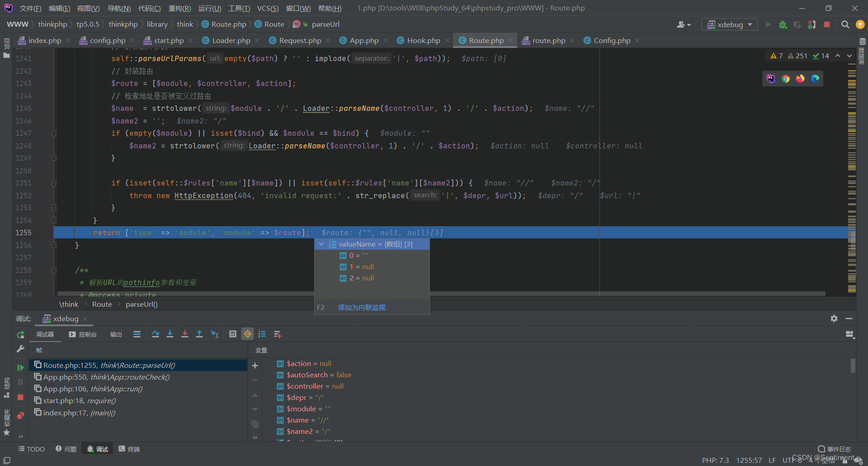Toggle code fold at line 1251
The width and height of the screenshot is (868, 466).
coord(54,183)
